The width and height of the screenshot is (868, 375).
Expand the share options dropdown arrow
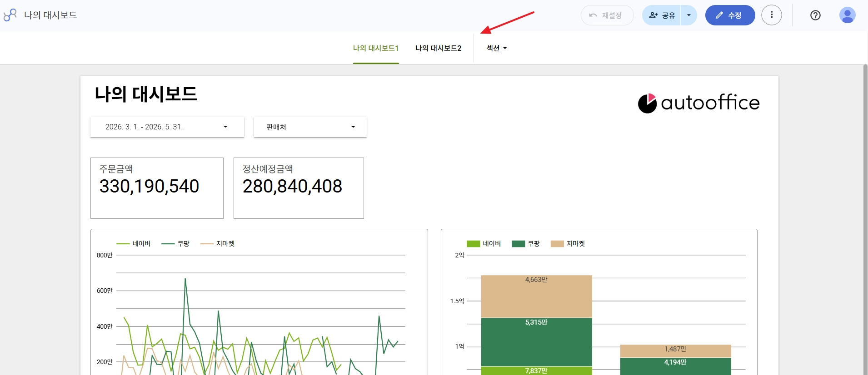pos(689,15)
